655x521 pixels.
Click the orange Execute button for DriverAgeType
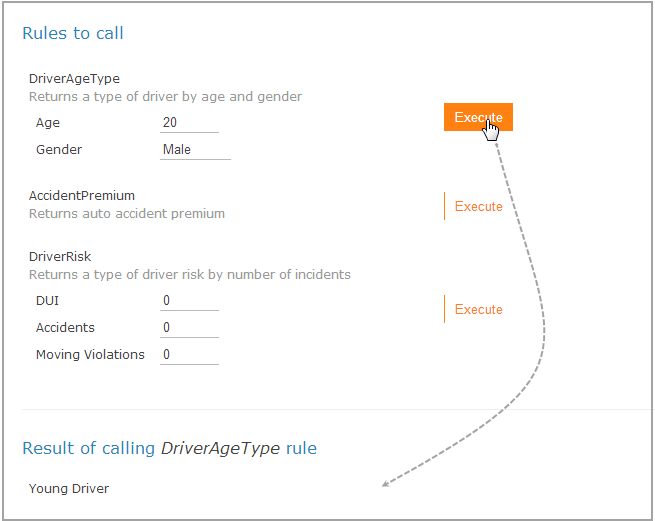pyautogui.click(x=477, y=117)
